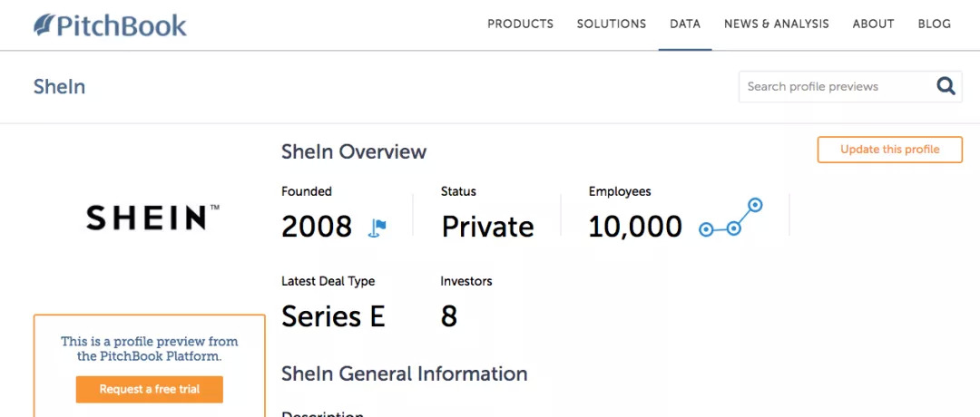Open the Products menu
Image resolution: width=980 pixels, height=417 pixels.
coord(520,24)
